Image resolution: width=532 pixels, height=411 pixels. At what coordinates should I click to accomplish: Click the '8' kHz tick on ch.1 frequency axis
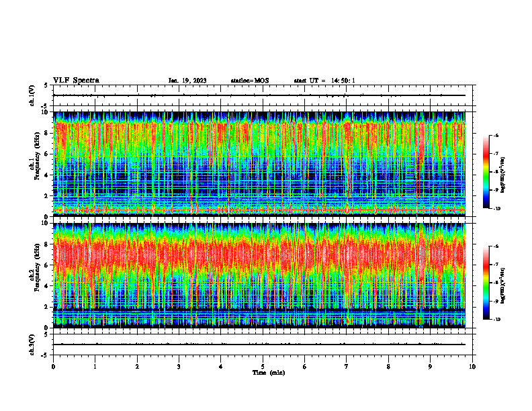[x=47, y=133]
